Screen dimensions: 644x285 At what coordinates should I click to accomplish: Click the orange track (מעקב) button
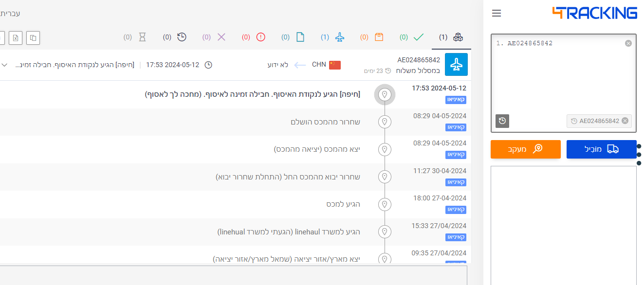[x=525, y=149]
